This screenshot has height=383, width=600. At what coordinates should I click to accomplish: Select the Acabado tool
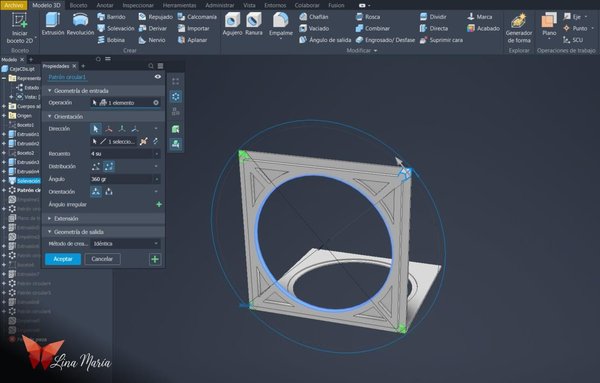[483, 28]
